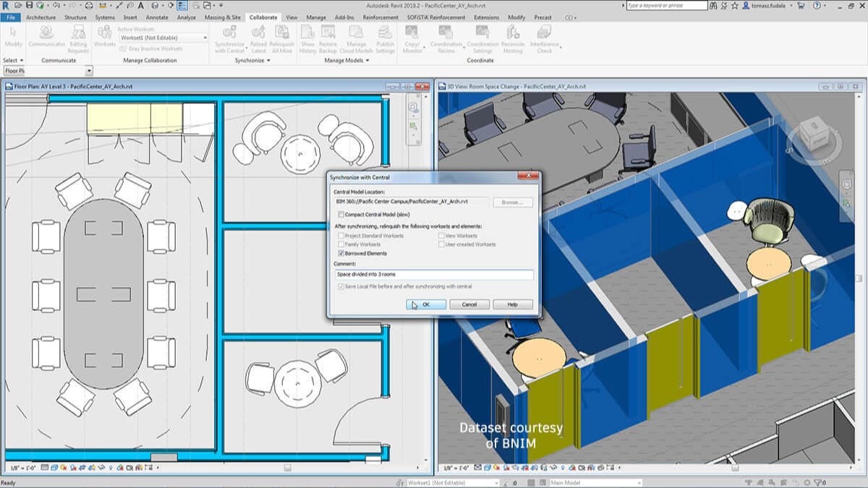Image resolution: width=868 pixels, height=488 pixels.
Task: Open the Annotate ribbon tab
Action: [157, 17]
